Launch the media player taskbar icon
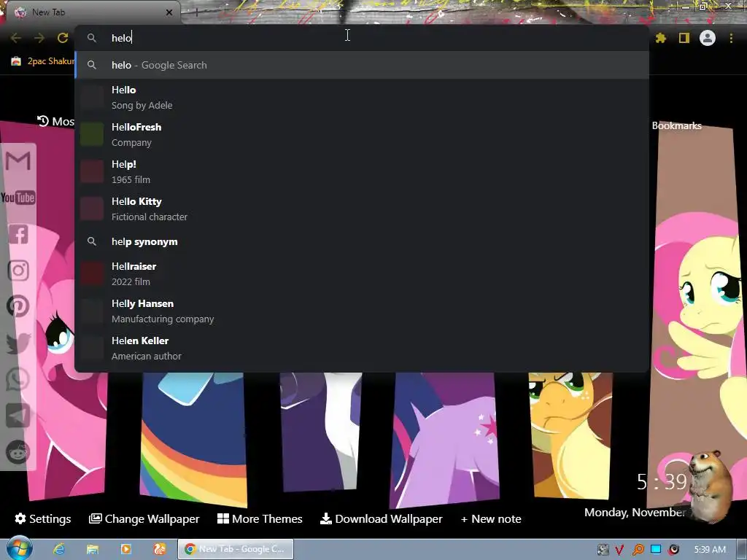The width and height of the screenshot is (747, 560). point(125,549)
